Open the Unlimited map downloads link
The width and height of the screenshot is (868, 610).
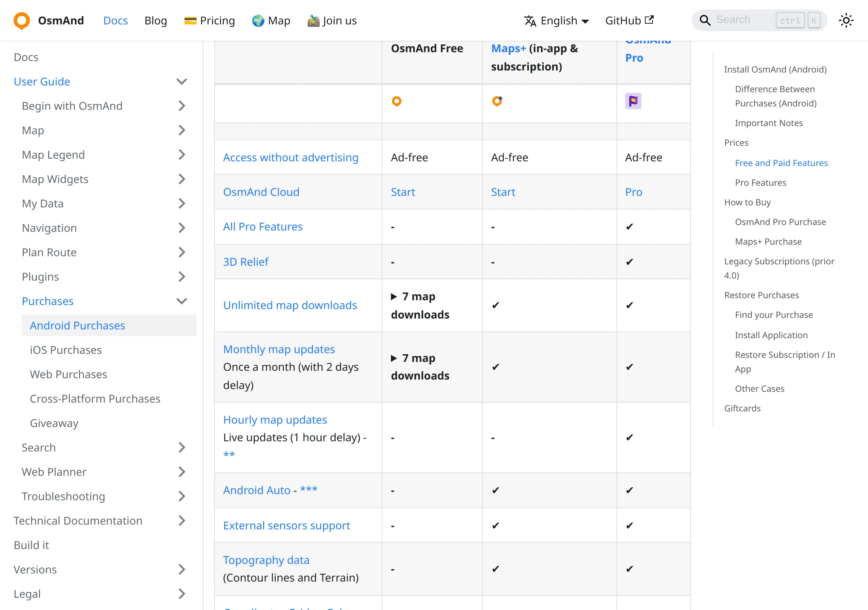290,305
